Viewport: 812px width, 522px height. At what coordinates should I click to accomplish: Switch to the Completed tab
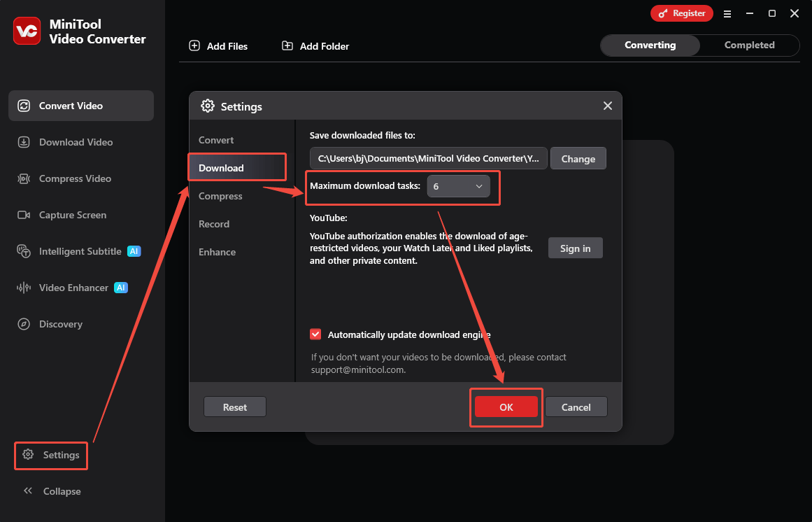tap(749, 45)
